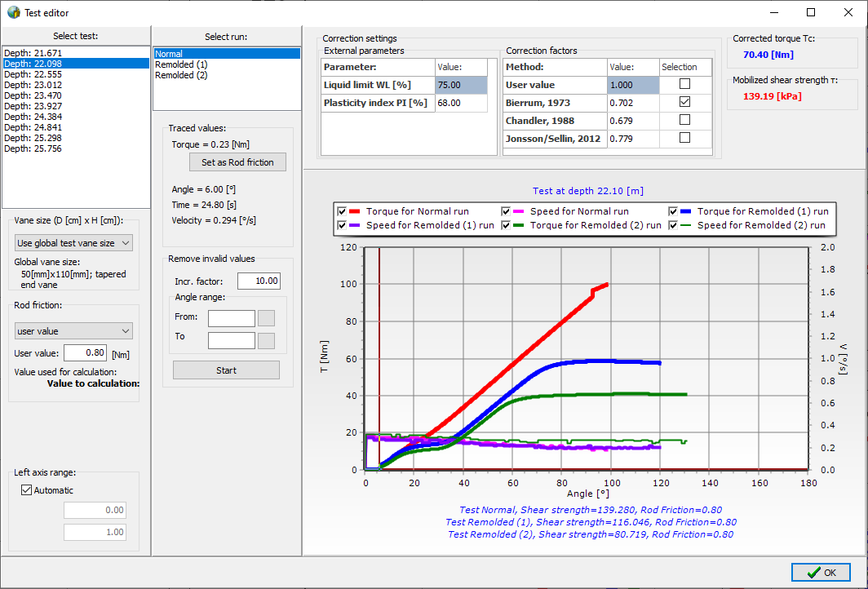Uncheck the Bierrum, 1973 selection checkbox
Image resolution: width=868 pixels, height=589 pixels.
point(684,102)
